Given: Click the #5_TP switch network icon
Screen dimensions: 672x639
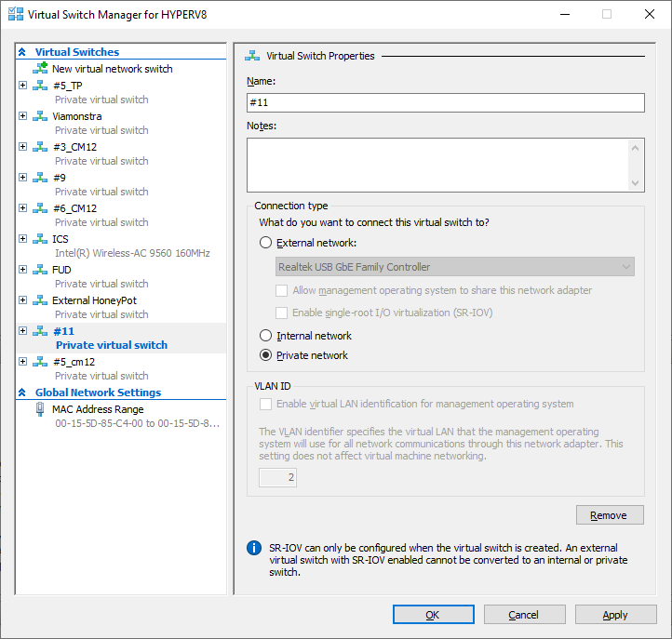Looking at the screenshot, I should [x=40, y=86].
